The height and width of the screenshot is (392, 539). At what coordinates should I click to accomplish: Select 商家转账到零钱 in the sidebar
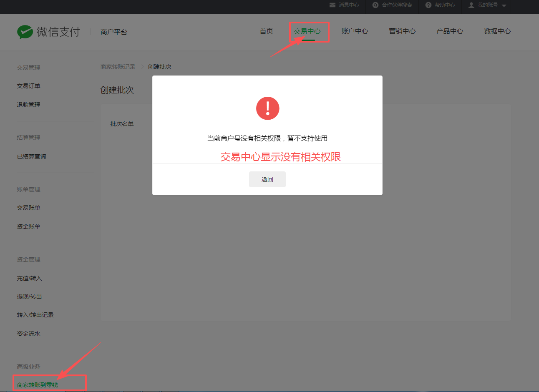pyautogui.click(x=37, y=385)
